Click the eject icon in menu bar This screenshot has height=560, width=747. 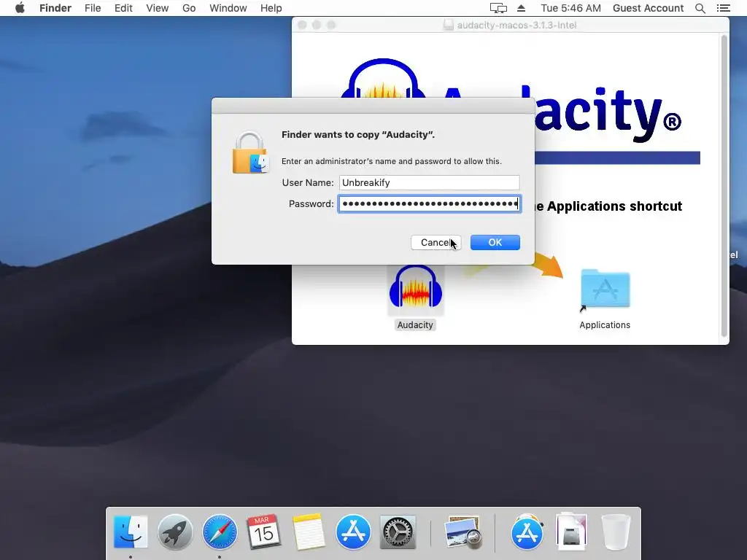point(521,8)
